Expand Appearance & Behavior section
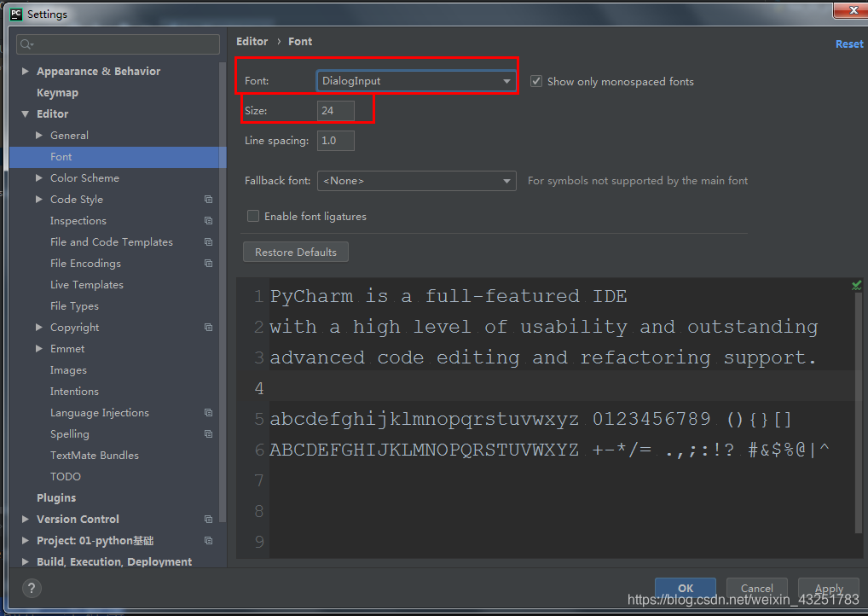 (25, 71)
